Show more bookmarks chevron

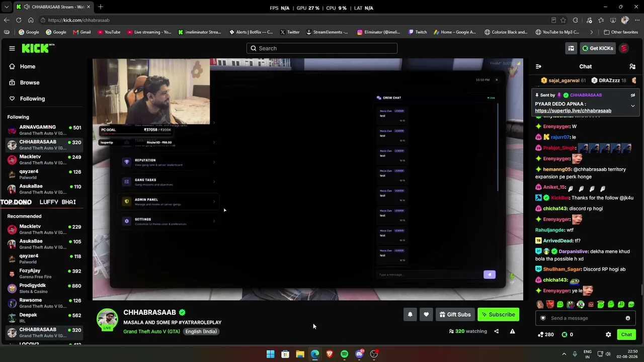[x=592, y=32]
